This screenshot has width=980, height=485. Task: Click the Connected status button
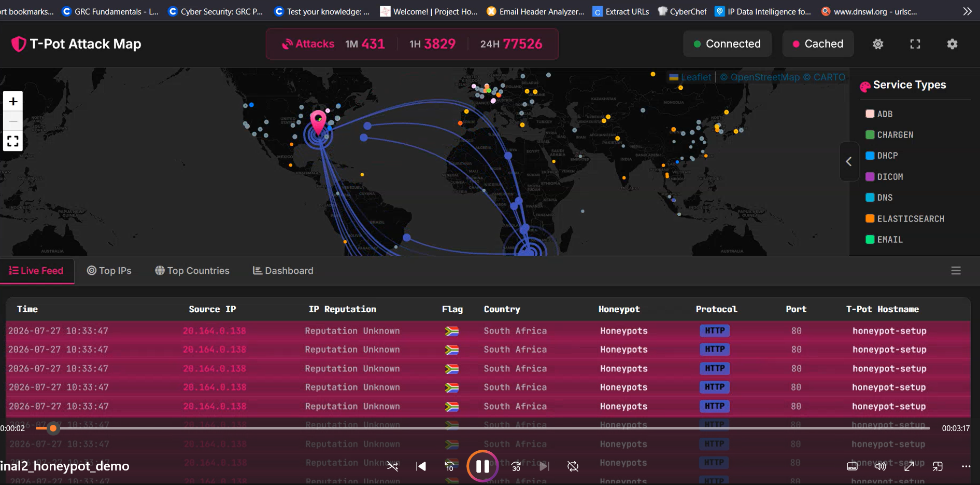(x=727, y=44)
